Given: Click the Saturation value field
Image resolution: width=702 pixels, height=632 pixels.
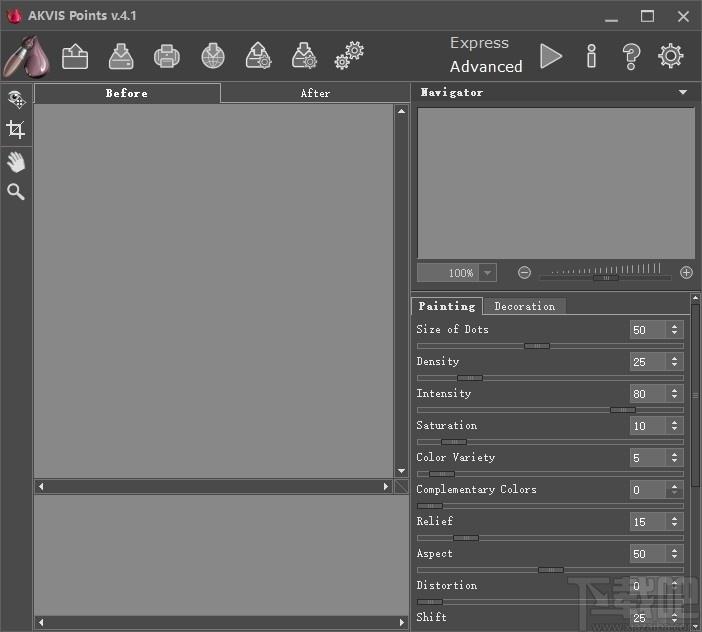Looking at the screenshot, I should coord(647,426).
